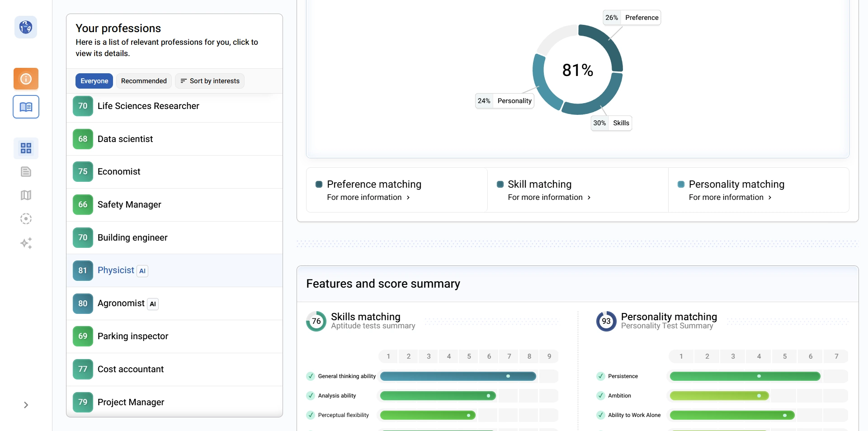
Task: Select Economist from the professions list
Action: tap(119, 172)
